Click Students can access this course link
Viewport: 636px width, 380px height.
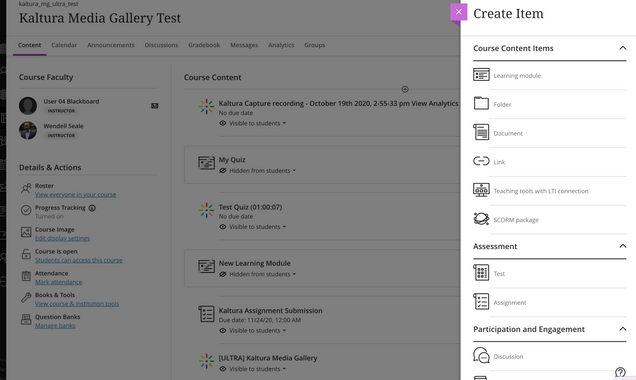pyautogui.click(x=79, y=260)
